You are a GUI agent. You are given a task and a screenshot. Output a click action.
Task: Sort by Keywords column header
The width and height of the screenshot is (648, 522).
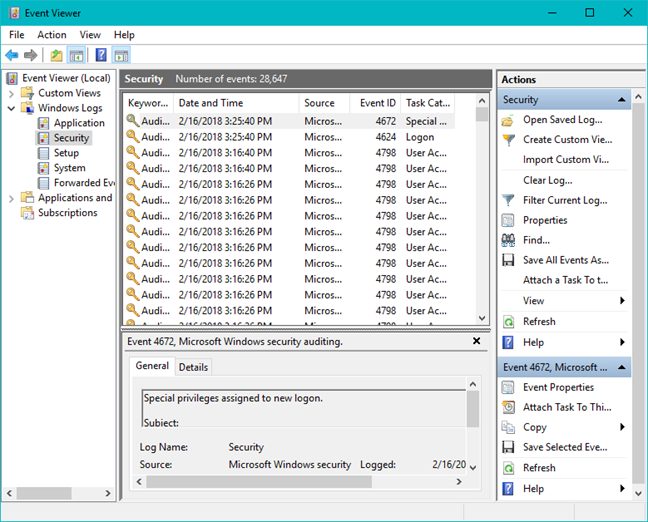(x=148, y=103)
